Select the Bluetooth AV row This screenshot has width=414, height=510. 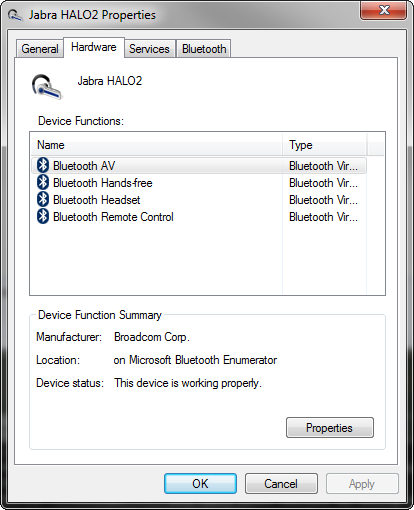coord(199,166)
